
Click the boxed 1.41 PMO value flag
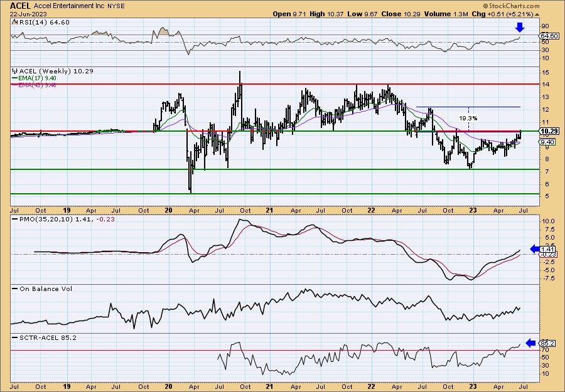(548, 249)
